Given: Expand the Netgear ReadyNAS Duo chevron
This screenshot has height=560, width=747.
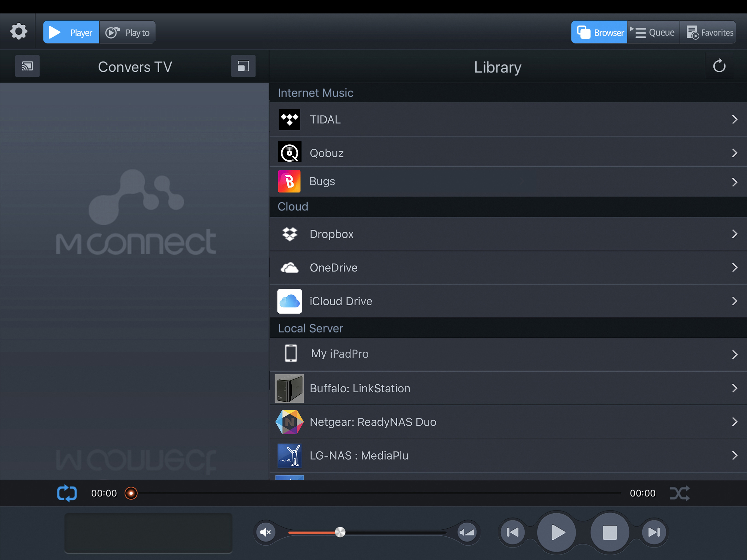Looking at the screenshot, I should point(734,422).
